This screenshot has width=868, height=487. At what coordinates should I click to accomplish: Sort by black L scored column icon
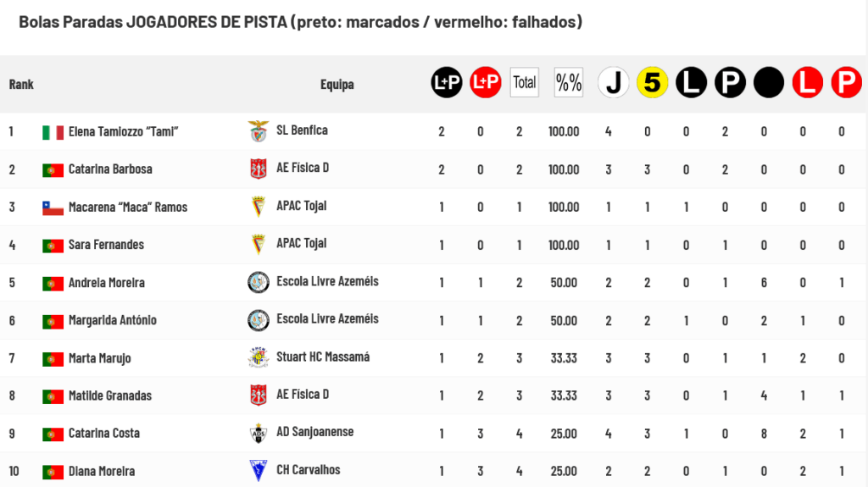coord(692,82)
